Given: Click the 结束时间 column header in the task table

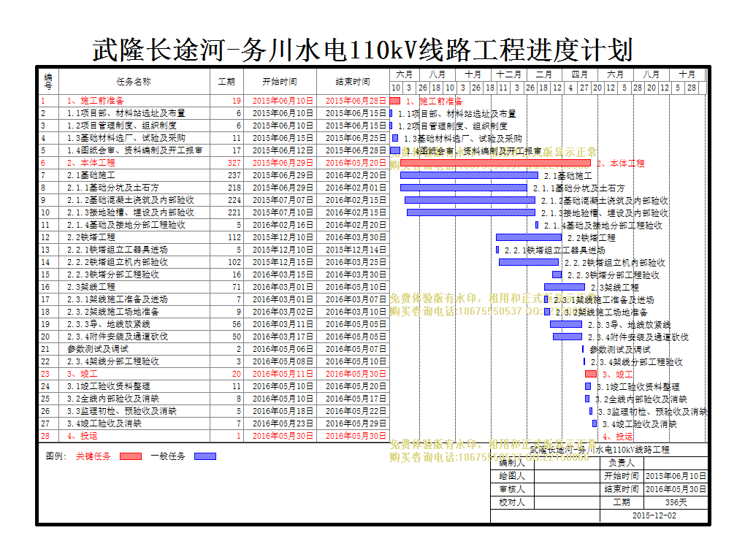Looking at the screenshot, I should pos(353,81).
